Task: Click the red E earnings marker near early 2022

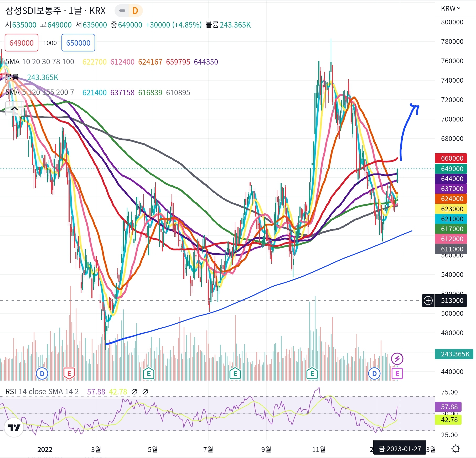Action: [69, 373]
